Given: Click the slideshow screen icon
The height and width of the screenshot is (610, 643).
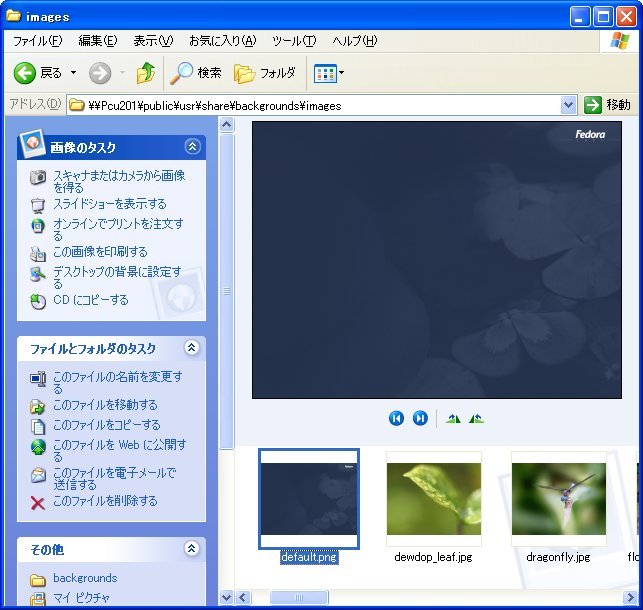Looking at the screenshot, I should 38,205.
